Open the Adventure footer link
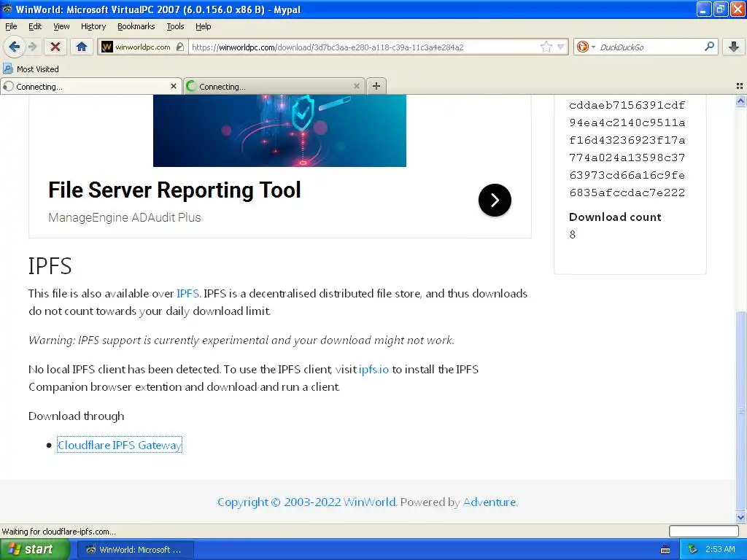Image resolution: width=747 pixels, height=560 pixels. coord(489,502)
